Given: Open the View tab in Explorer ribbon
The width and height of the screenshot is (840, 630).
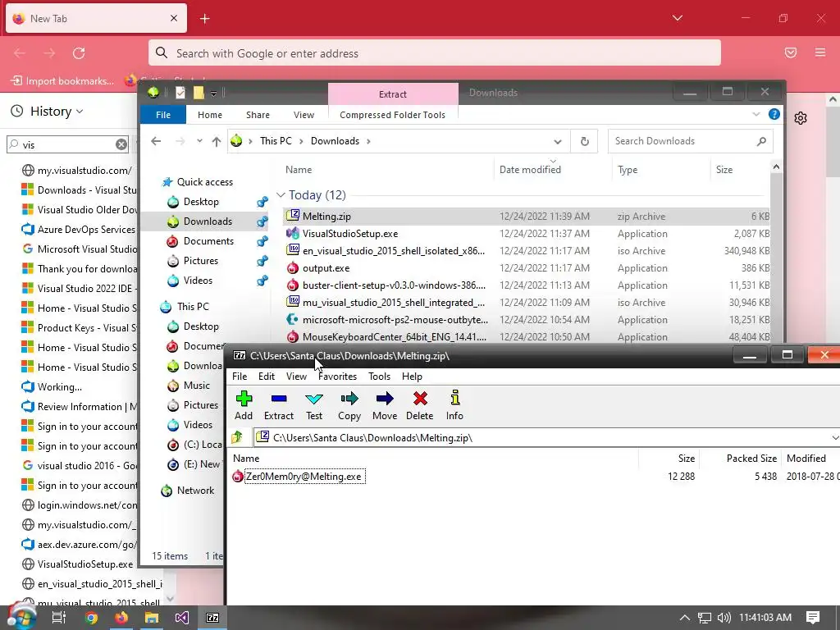Looking at the screenshot, I should tap(304, 115).
